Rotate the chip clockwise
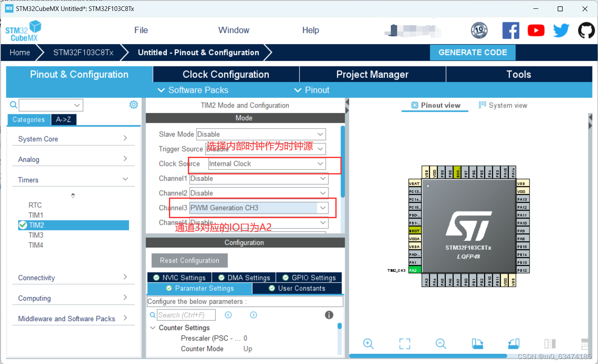 477,343
